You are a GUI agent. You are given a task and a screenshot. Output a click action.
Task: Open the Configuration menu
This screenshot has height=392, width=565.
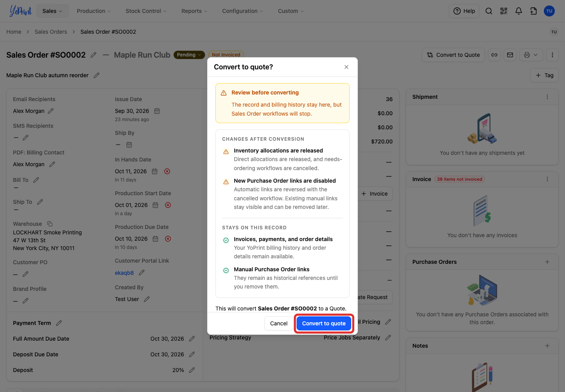tap(242, 11)
